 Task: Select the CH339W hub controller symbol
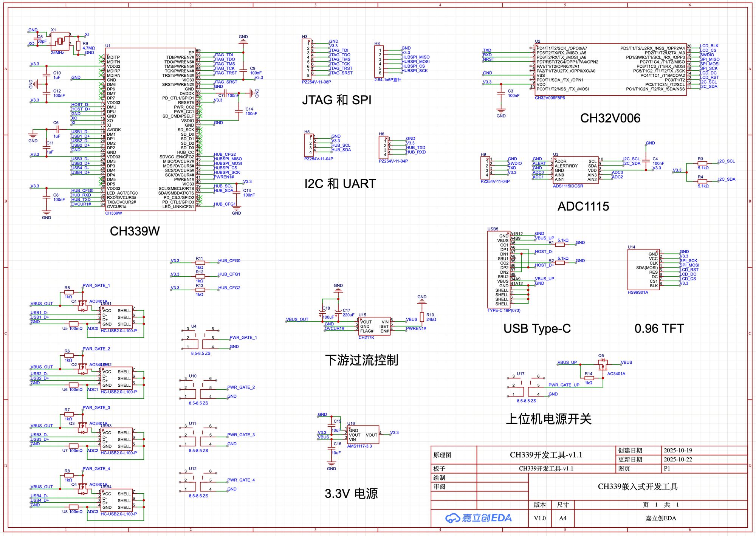coord(151,129)
